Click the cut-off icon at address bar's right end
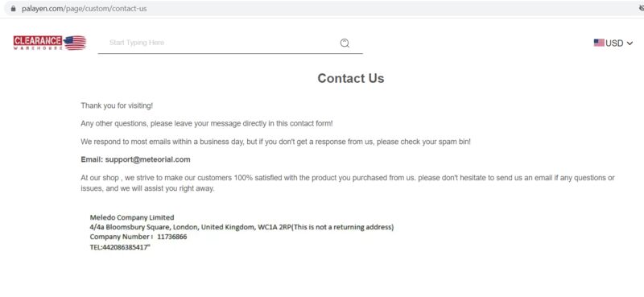644x297 pixels. click(642, 8)
